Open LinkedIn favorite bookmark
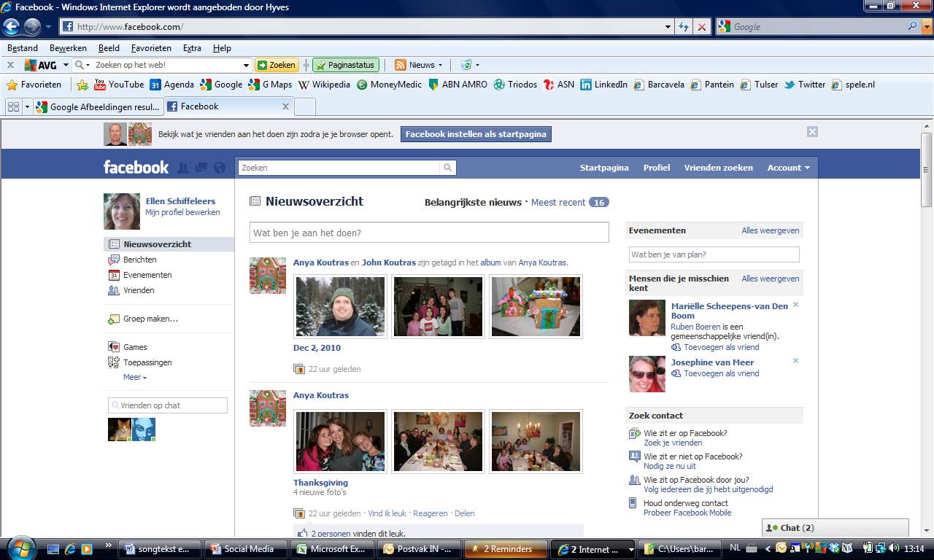The height and width of the screenshot is (560, 934). pyautogui.click(x=604, y=85)
